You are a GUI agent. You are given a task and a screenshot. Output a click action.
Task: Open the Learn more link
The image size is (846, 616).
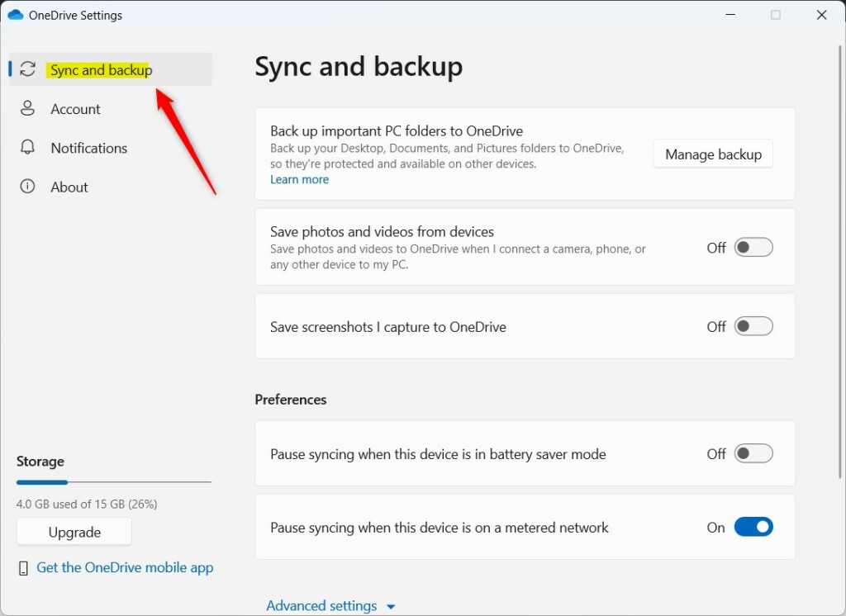(x=299, y=180)
